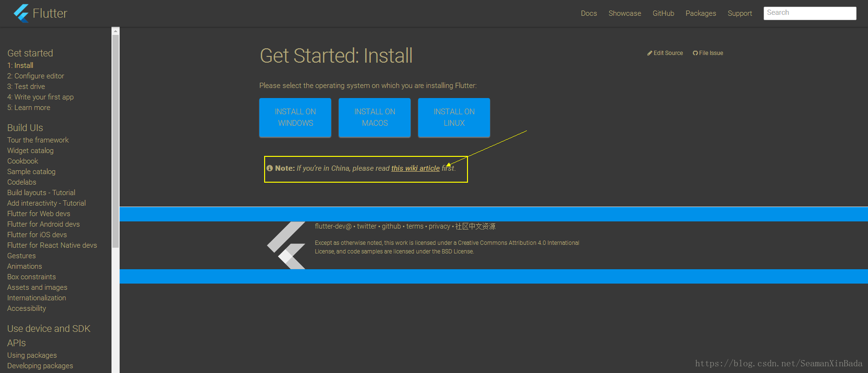Click the flutter-dev@ footer link
The image size is (868, 373).
333,226
